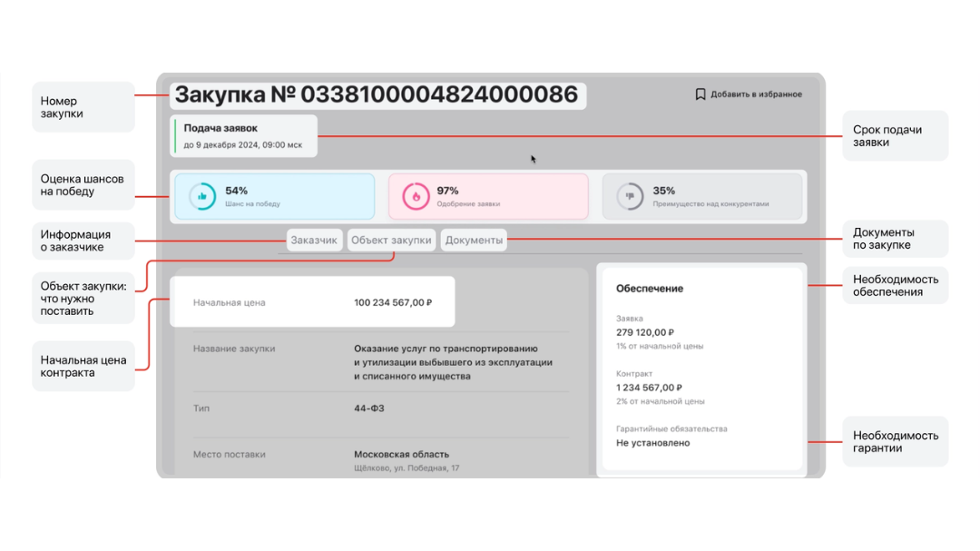Click the Обеспечение panel heading
This screenshot has height=551, width=980.
point(650,289)
